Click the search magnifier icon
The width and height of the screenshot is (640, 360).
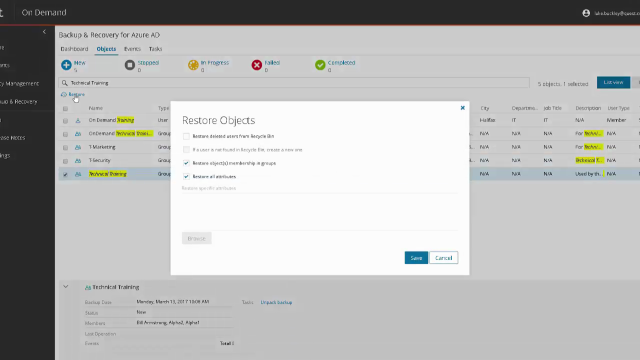64,83
